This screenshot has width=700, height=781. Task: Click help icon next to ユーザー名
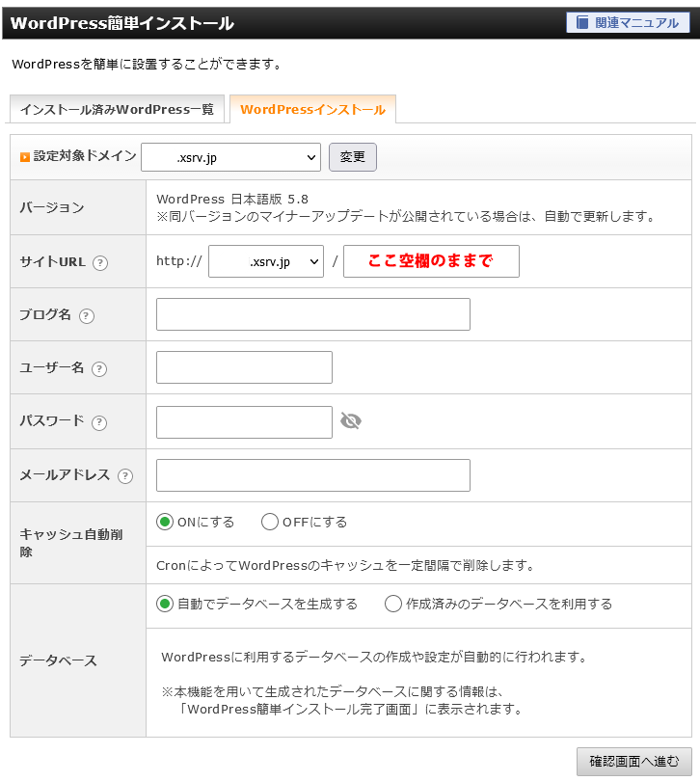(98, 368)
